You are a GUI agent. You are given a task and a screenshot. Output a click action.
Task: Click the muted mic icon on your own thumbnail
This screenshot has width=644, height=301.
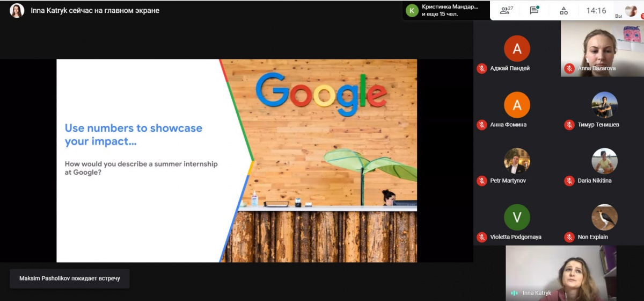(642, 17)
